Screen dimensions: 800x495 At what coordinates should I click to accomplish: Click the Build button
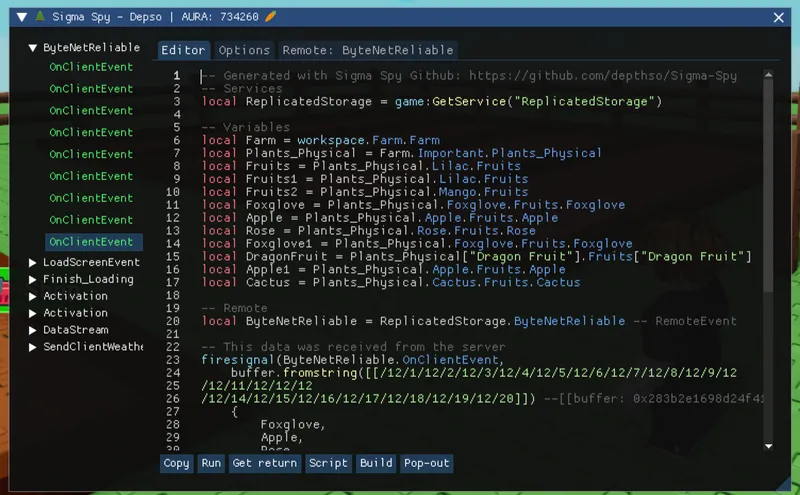pyautogui.click(x=376, y=463)
